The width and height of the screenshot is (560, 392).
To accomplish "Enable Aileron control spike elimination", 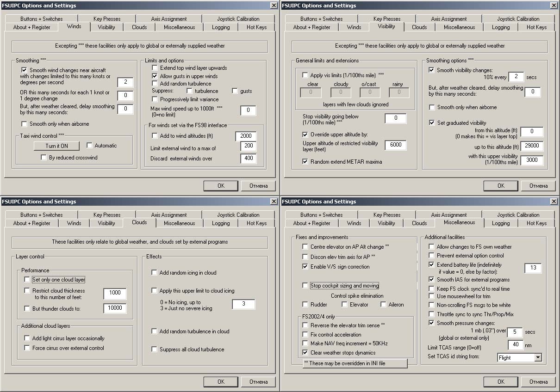I will pyautogui.click(x=384, y=305).
